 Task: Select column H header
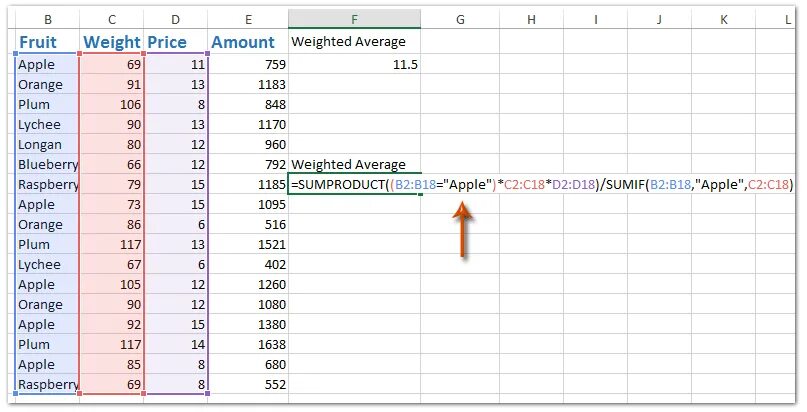(x=531, y=20)
